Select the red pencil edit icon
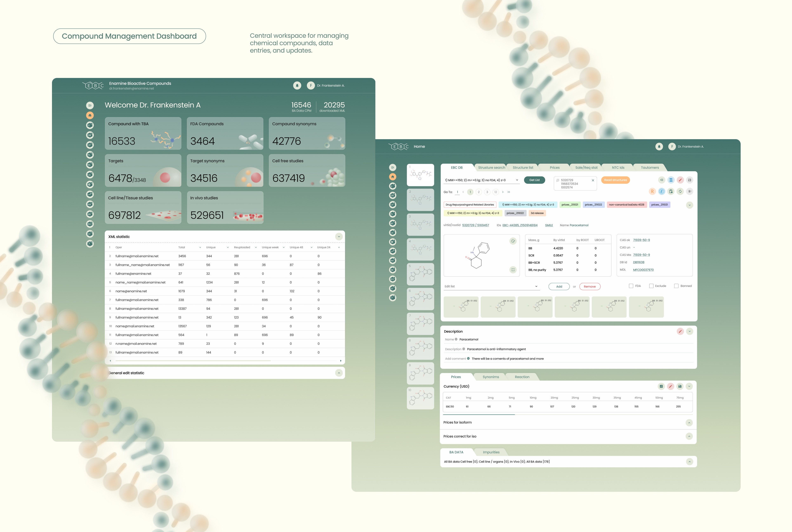The height and width of the screenshot is (532, 792). 680,180
